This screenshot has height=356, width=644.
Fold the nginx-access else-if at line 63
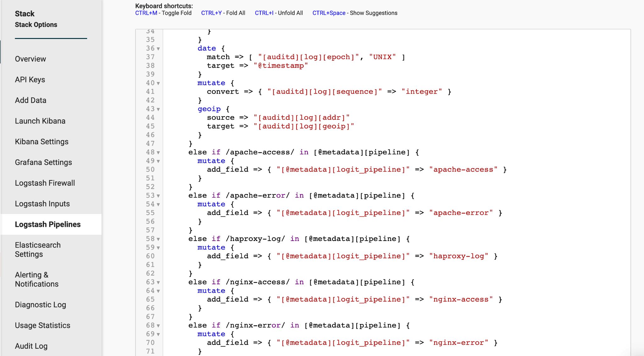[x=158, y=282]
